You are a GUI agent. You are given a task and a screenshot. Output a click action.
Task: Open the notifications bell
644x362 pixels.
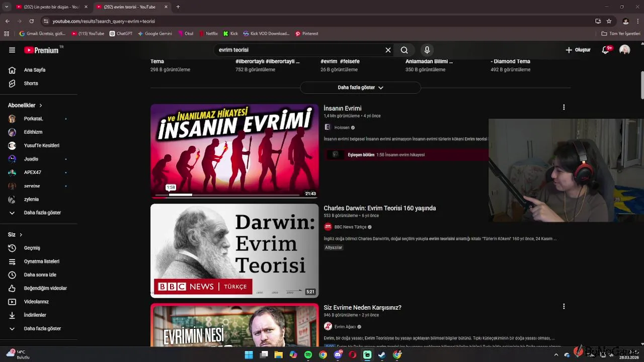pos(606,50)
